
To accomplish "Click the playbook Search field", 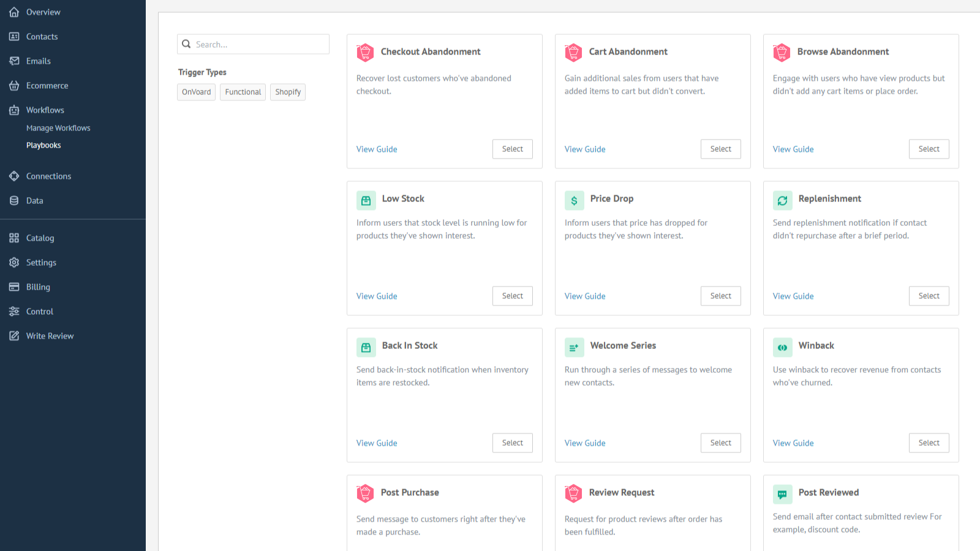I will pos(253,44).
